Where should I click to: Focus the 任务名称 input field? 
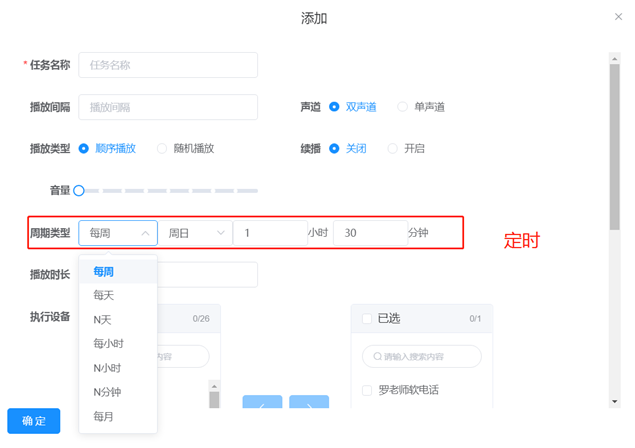click(168, 65)
